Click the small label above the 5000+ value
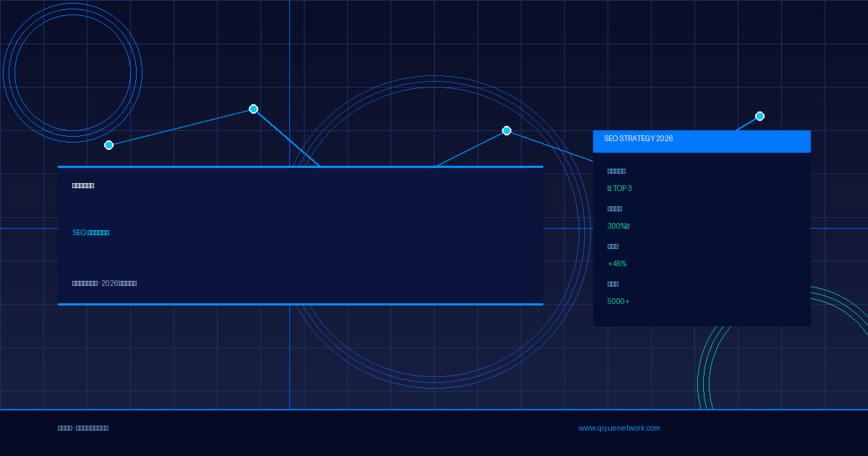The width and height of the screenshot is (868, 456). pyautogui.click(x=613, y=284)
